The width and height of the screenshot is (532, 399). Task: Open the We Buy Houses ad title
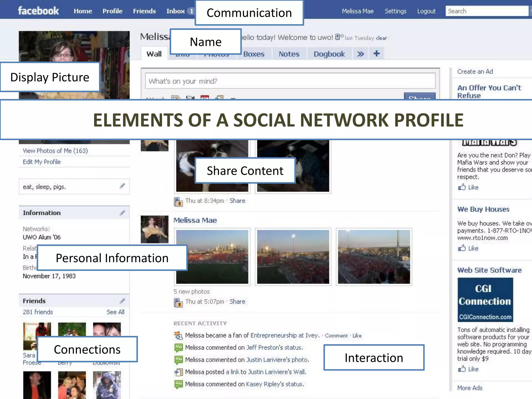483,209
